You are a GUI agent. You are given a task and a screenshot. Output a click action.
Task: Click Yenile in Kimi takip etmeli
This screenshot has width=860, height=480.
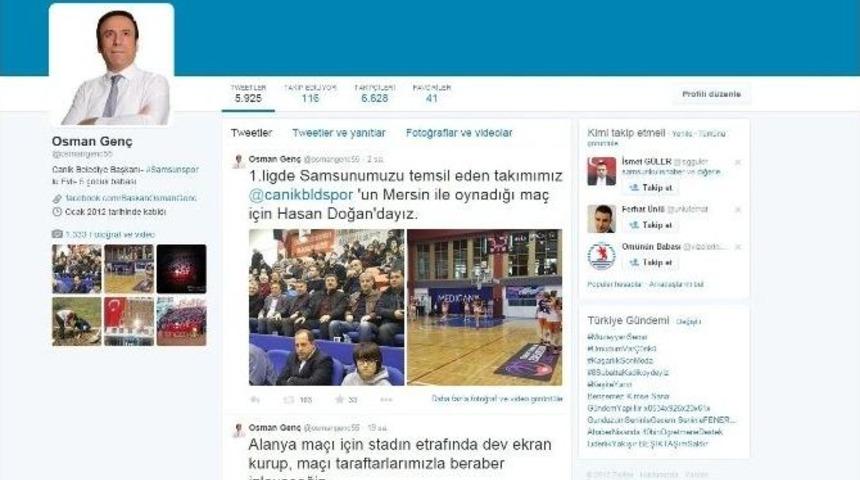point(682,134)
